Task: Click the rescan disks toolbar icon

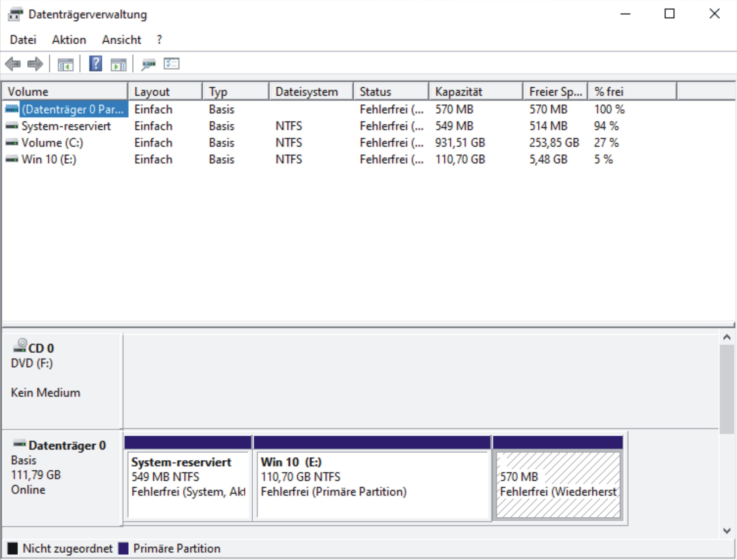Action: point(148,64)
